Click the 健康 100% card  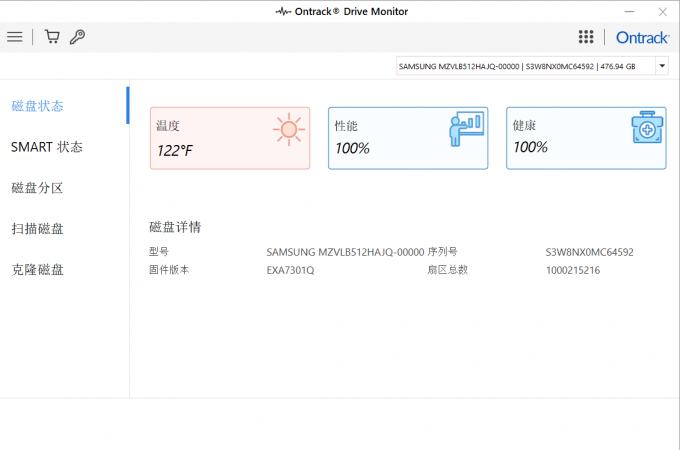(586, 138)
